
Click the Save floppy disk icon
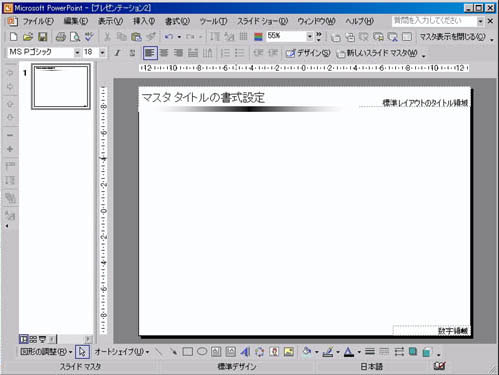(43, 37)
